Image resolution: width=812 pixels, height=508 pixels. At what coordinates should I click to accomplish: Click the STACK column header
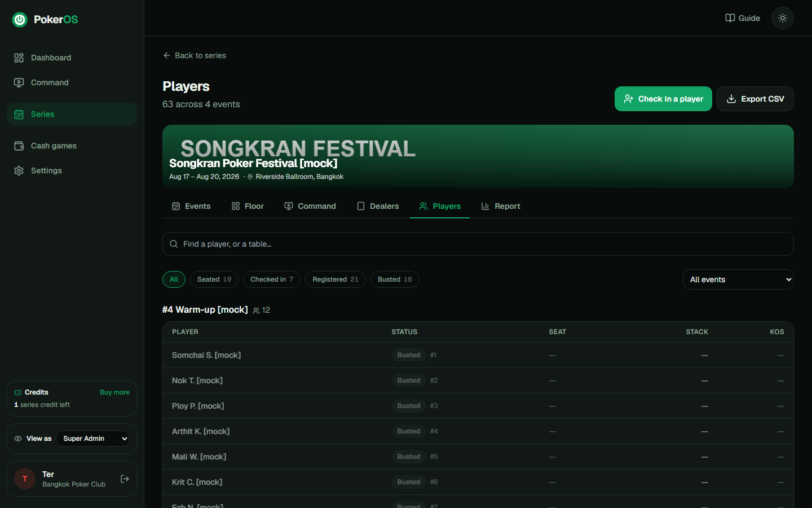[697, 332]
